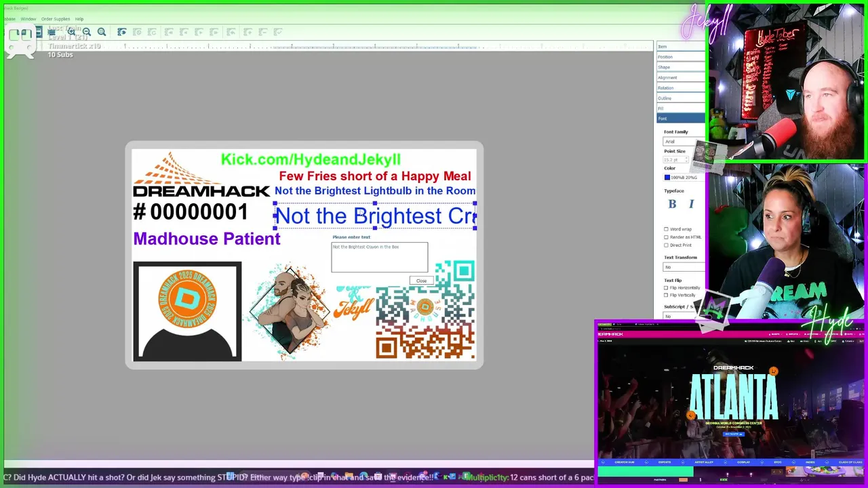Open Esports link in the DreamHack window
Image resolution: width=868 pixels, height=488 pixels.
point(665,462)
